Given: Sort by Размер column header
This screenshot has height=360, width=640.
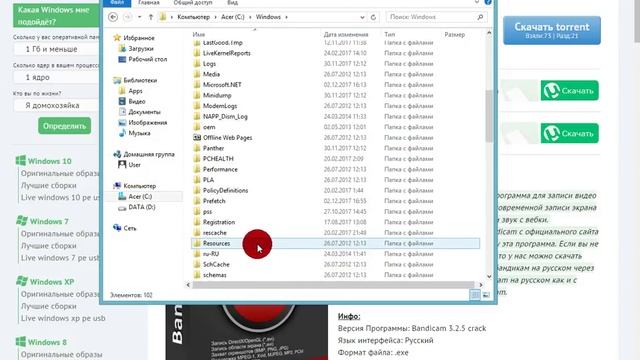Looking at the screenshot, I should pos(455,35).
